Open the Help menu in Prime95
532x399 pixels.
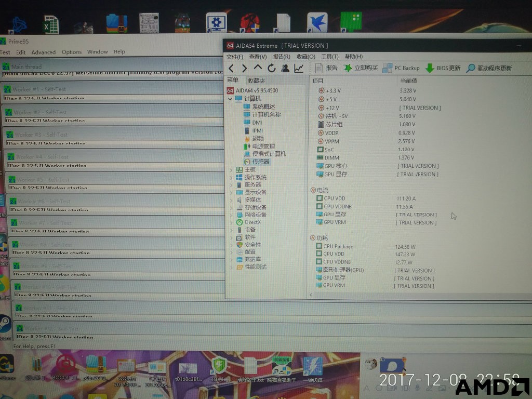pyautogui.click(x=119, y=51)
